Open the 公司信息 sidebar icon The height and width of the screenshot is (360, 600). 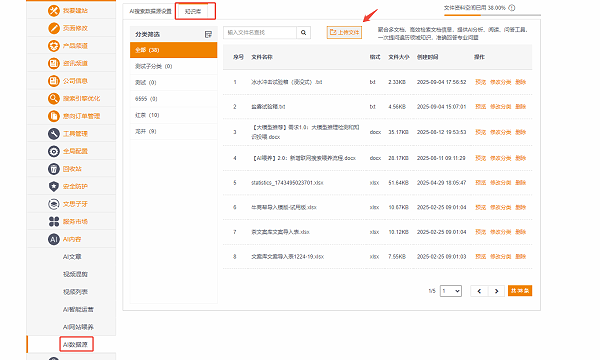[54, 81]
